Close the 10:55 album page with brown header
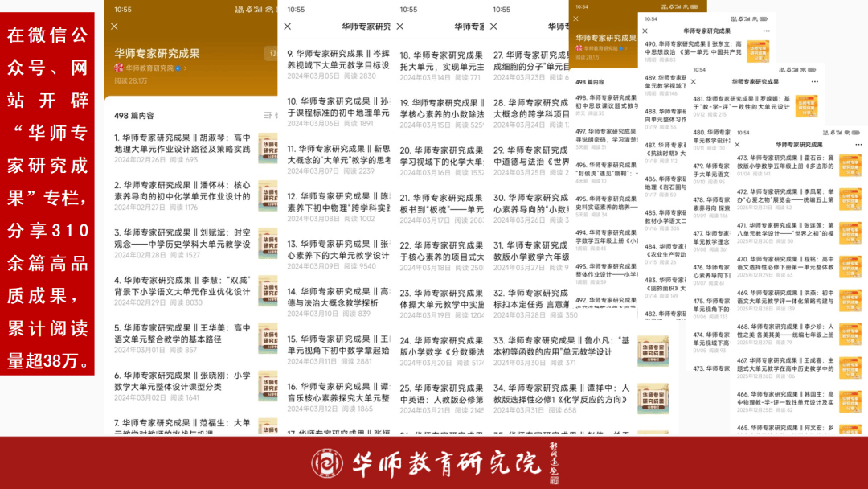Viewport: 868px width, 489px height. click(x=114, y=27)
